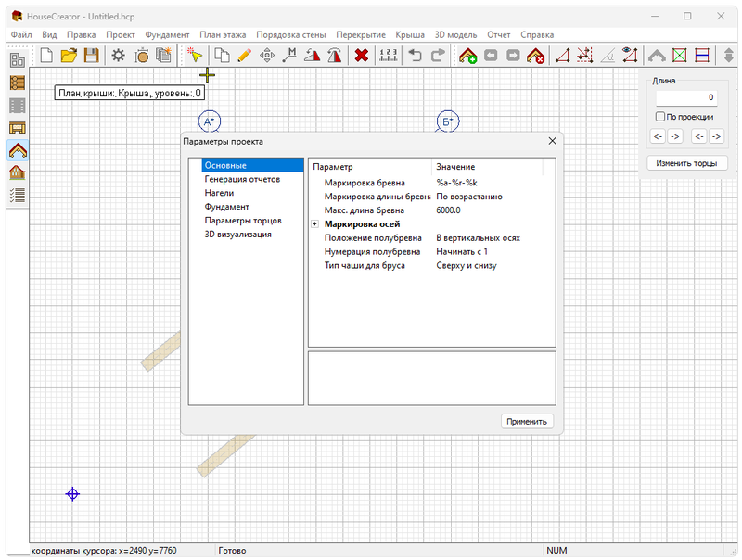Expand the Маркировка осей parameter group

click(x=315, y=224)
